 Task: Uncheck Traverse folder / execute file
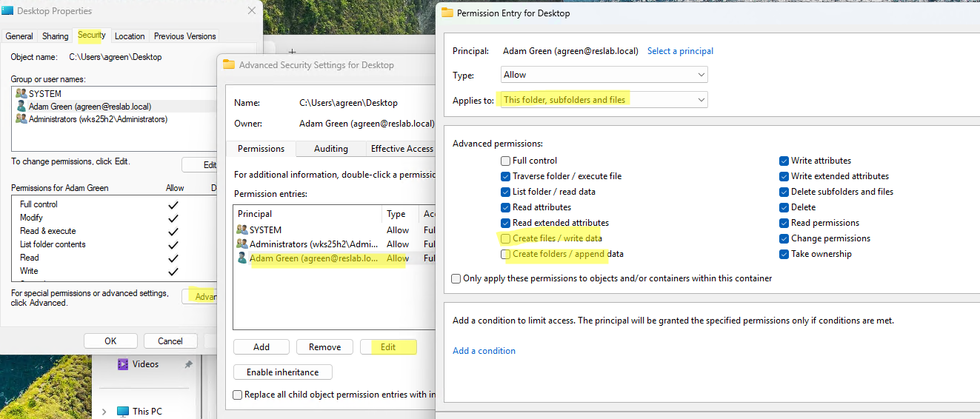[x=505, y=176]
